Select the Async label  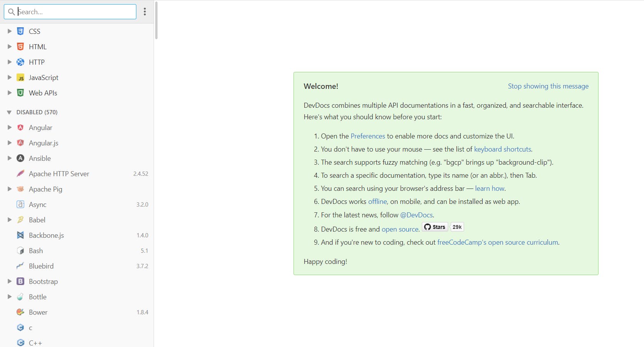tap(38, 205)
